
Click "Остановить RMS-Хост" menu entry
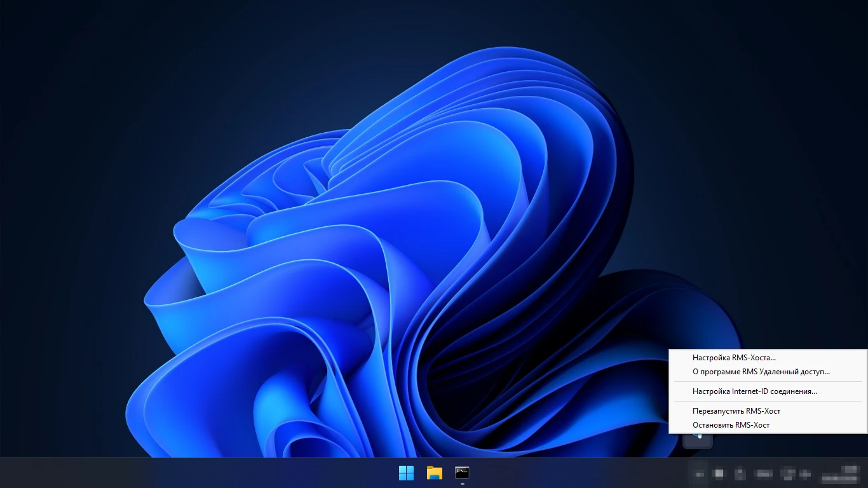point(768,425)
